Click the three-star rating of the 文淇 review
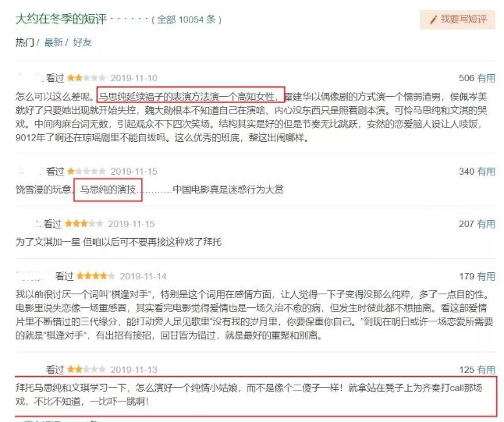 click(x=84, y=224)
